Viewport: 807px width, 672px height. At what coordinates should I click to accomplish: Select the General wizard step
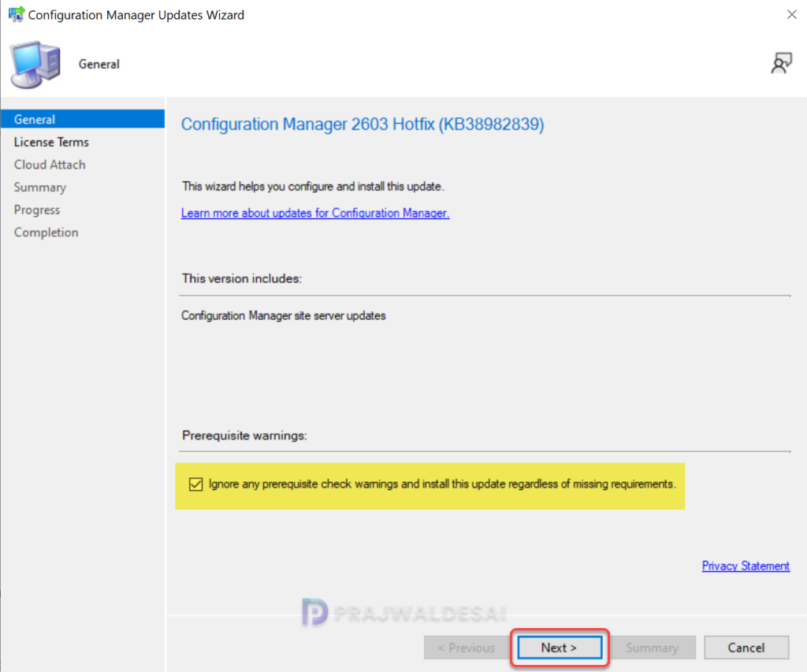[x=83, y=120]
